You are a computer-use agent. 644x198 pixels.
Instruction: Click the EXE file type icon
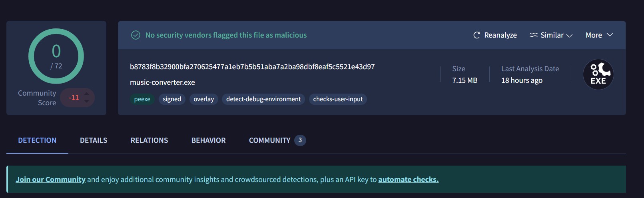click(x=598, y=74)
